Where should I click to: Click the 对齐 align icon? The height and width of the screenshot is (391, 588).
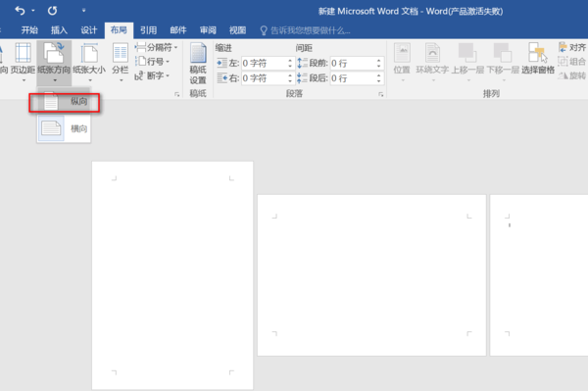coord(572,48)
